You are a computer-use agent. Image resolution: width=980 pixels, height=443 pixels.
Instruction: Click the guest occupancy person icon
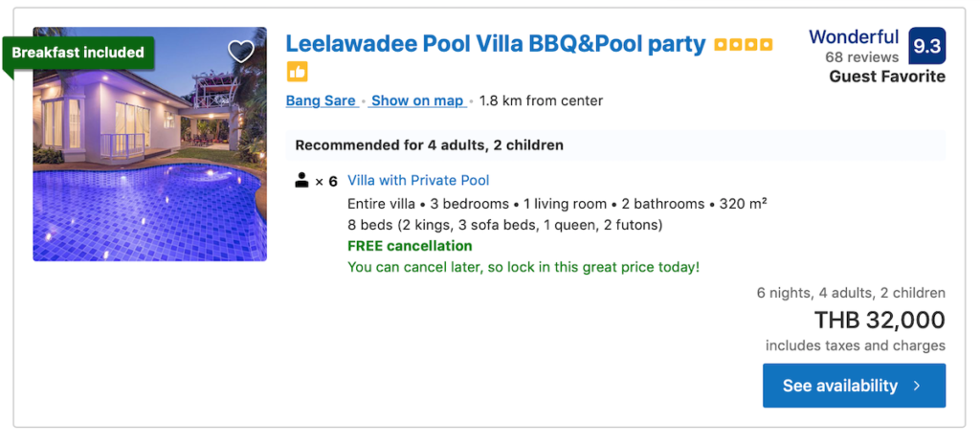pyautogui.click(x=301, y=181)
